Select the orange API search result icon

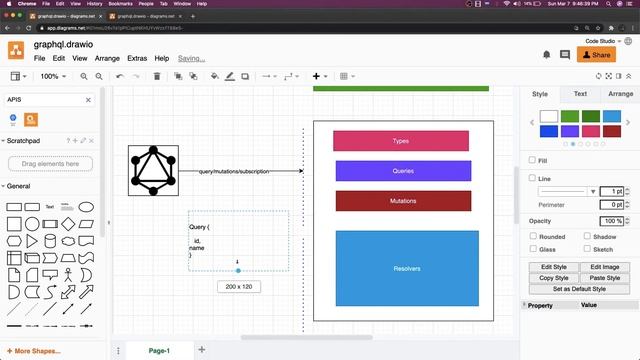[x=31, y=120]
